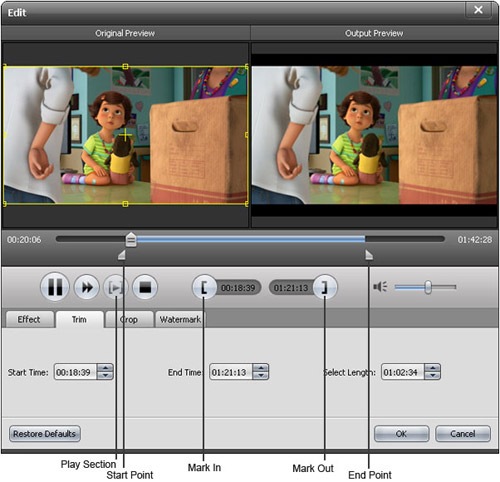The image size is (500, 482).
Task: Increase Select Length with up arrow
Action: pyautogui.click(x=433, y=368)
